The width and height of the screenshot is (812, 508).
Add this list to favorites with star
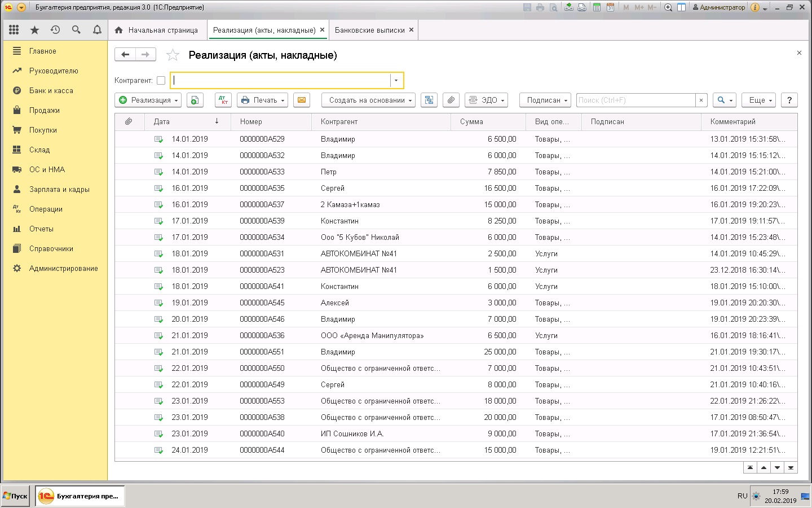(x=173, y=55)
